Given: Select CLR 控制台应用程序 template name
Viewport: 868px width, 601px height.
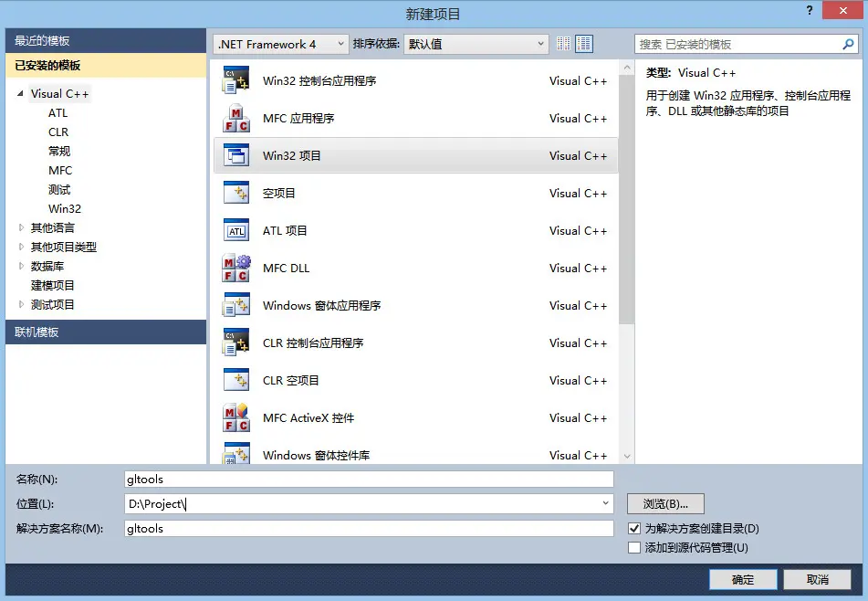Looking at the screenshot, I should (313, 343).
